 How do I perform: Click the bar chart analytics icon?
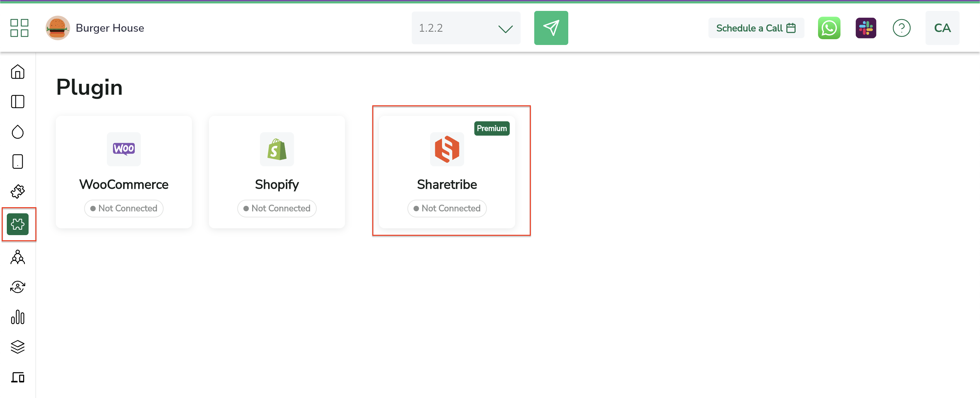click(x=17, y=317)
